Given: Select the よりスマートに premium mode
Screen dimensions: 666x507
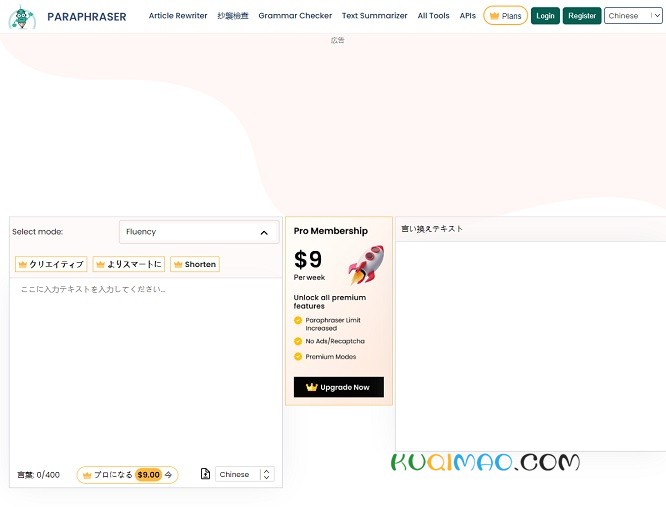Looking at the screenshot, I should click(129, 264).
